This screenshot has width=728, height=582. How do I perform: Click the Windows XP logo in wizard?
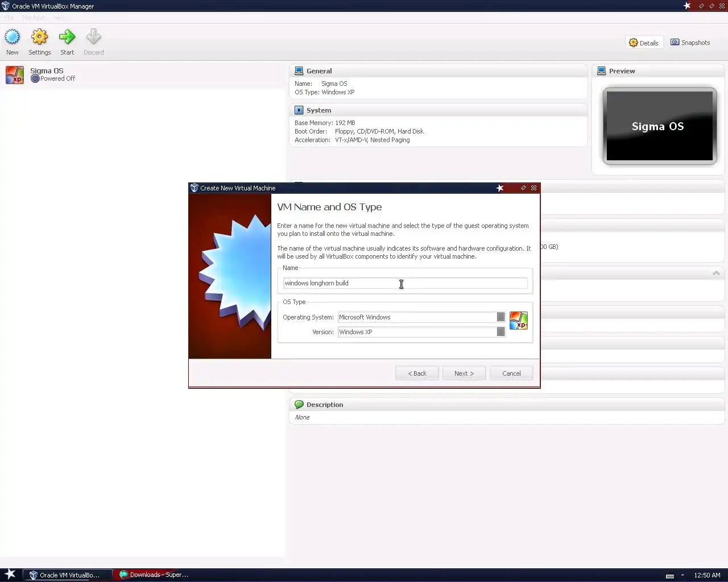(x=519, y=321)
